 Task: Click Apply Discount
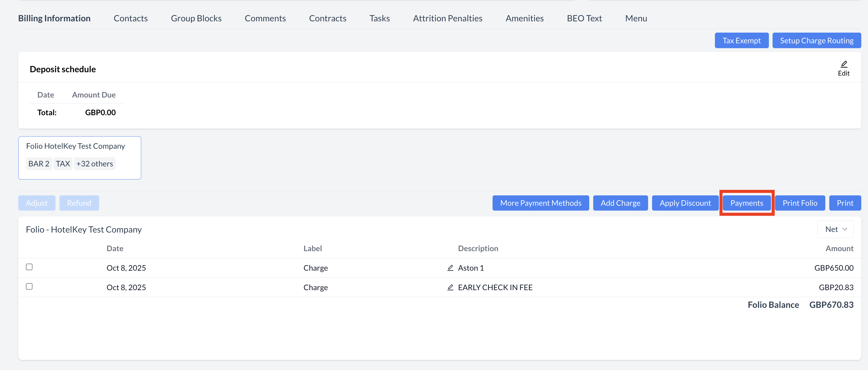tap(685, 203)
